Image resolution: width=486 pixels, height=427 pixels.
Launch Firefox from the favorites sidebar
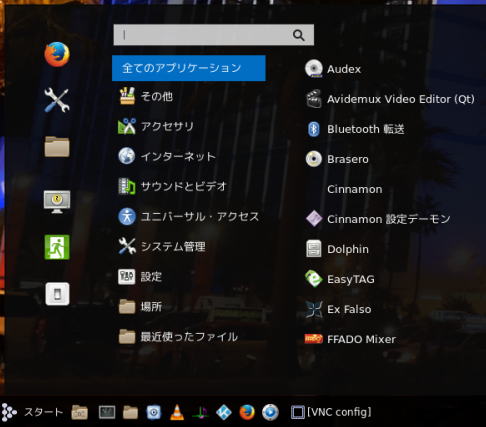pyautogui.click(x=57, y=54)
